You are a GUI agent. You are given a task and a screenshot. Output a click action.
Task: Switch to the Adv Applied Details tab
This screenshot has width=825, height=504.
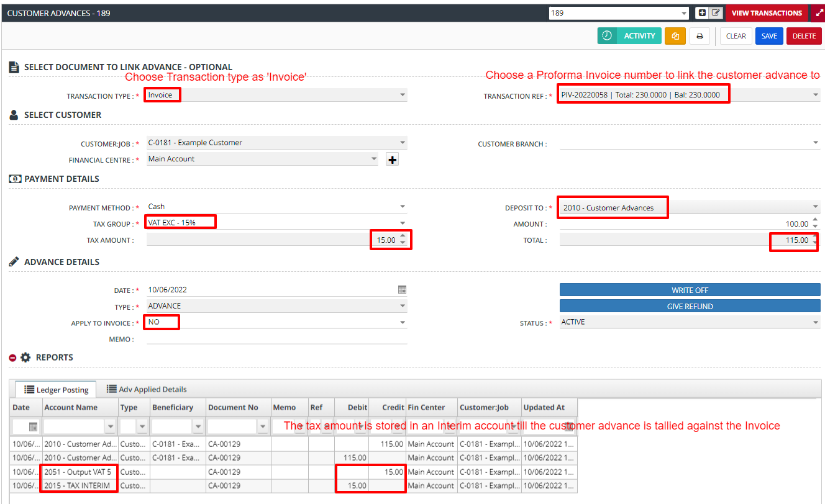pyautogui.click(x=147, y=389)
